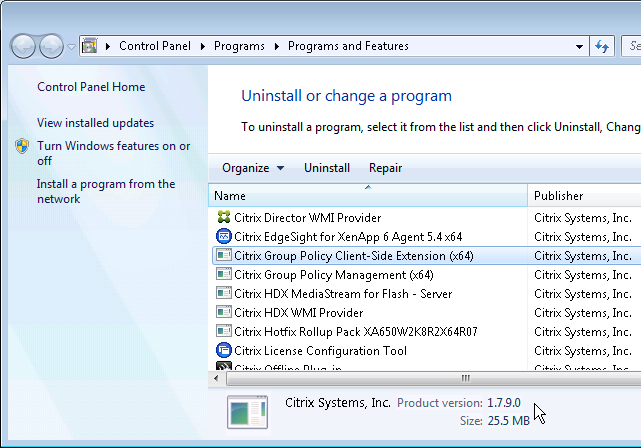Click publisher cell for Citrix Director WMI Provider
This screenshot has width=641, height=448.
[583, 218]
